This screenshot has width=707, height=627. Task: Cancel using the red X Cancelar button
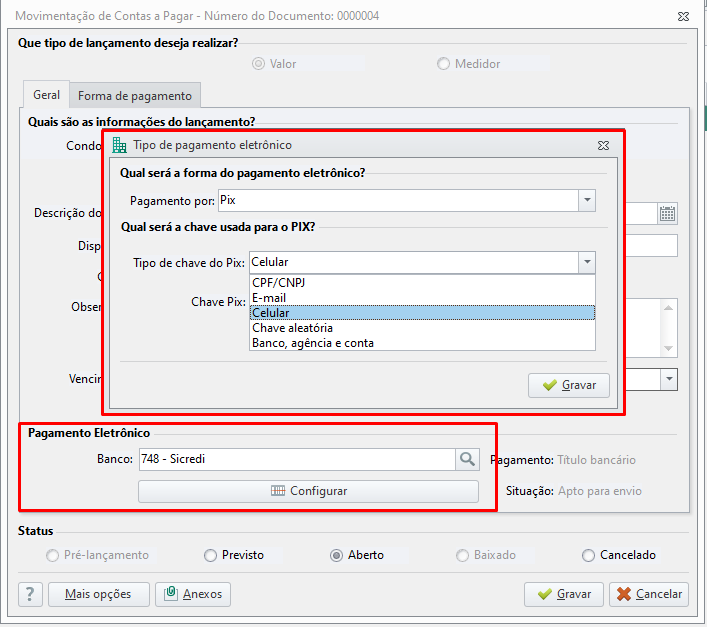coord(649,594)
